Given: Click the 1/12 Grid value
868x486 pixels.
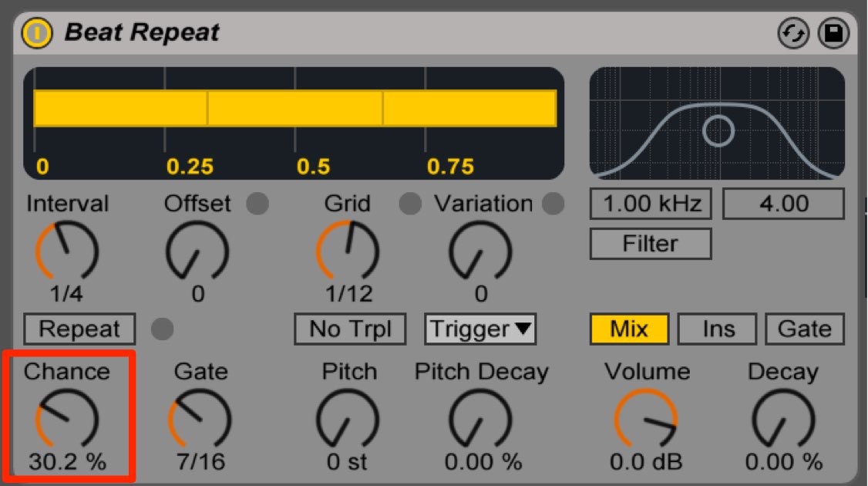Looking at the screenshot, I should (348, 293).
